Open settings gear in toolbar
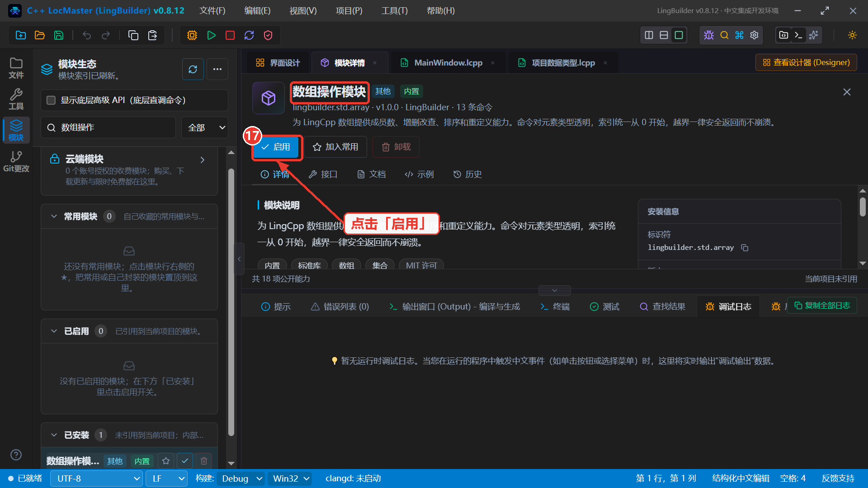This screenshot has height=488, width=868. 754,35
